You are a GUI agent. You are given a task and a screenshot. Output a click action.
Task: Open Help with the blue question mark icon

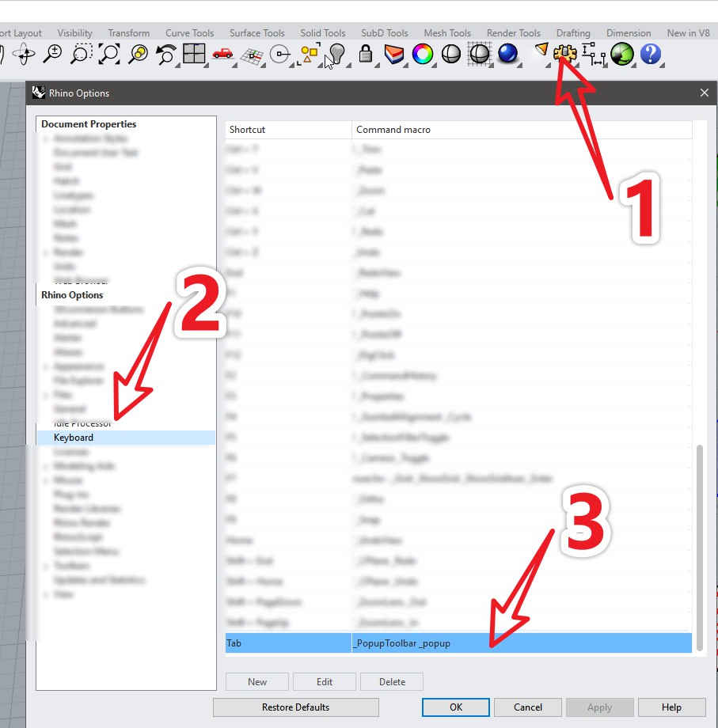[650, 54]
